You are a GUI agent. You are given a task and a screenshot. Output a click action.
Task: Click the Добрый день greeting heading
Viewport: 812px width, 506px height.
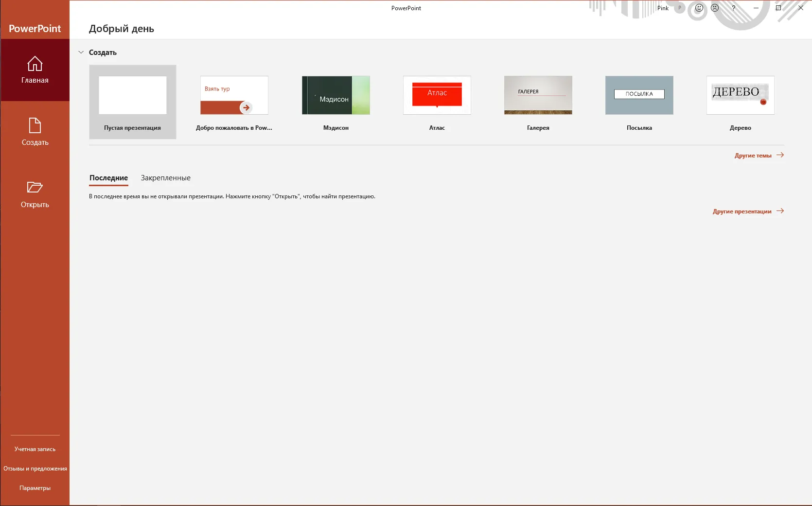122,29
